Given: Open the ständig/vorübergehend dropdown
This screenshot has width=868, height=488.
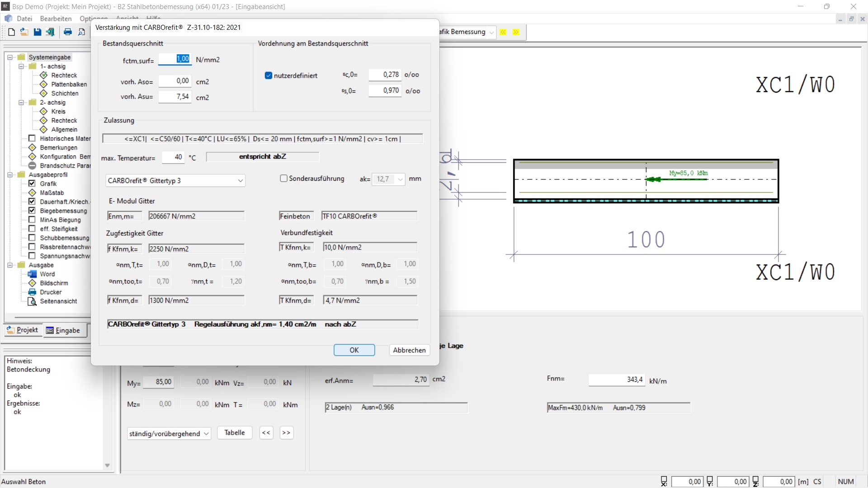Looking at the screenshot, I should pos(169,433).
